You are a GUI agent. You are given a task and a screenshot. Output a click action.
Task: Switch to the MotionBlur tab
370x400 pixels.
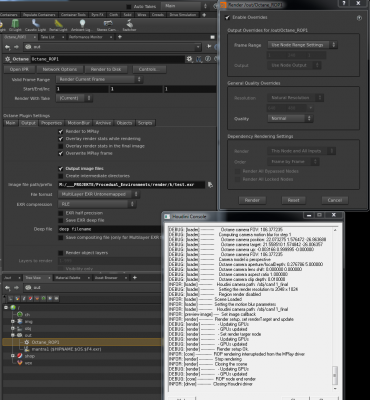[x=78, y=123]
